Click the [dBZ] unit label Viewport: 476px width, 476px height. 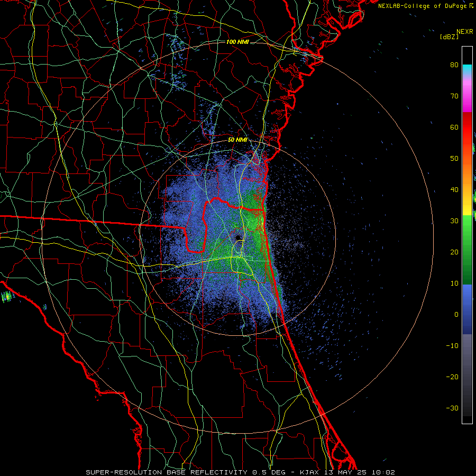click(x=449, y=37)
